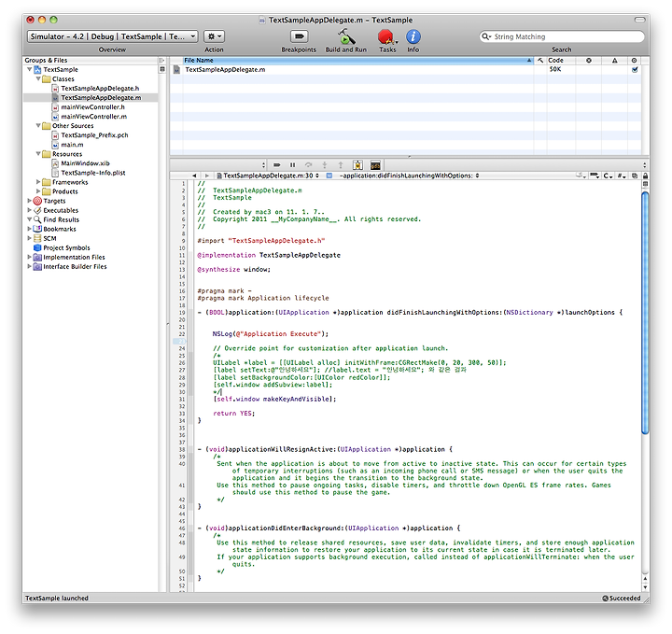Open the Action gear menu
Screen dimensions: 672x634
coord(214,36)
